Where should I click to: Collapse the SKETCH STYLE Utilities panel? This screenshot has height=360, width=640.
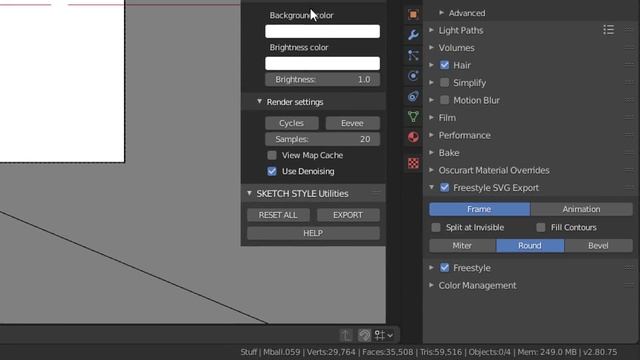[x=249, y=193]
